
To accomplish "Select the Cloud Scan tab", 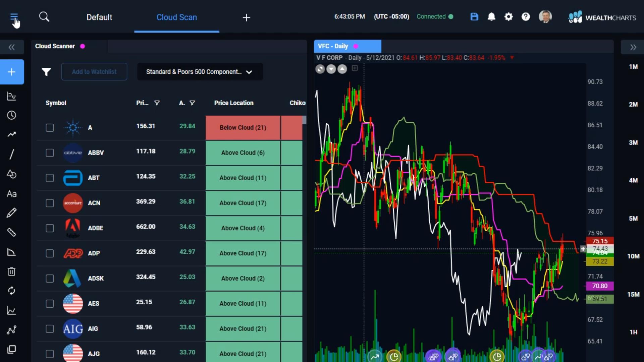I will 177,17.
